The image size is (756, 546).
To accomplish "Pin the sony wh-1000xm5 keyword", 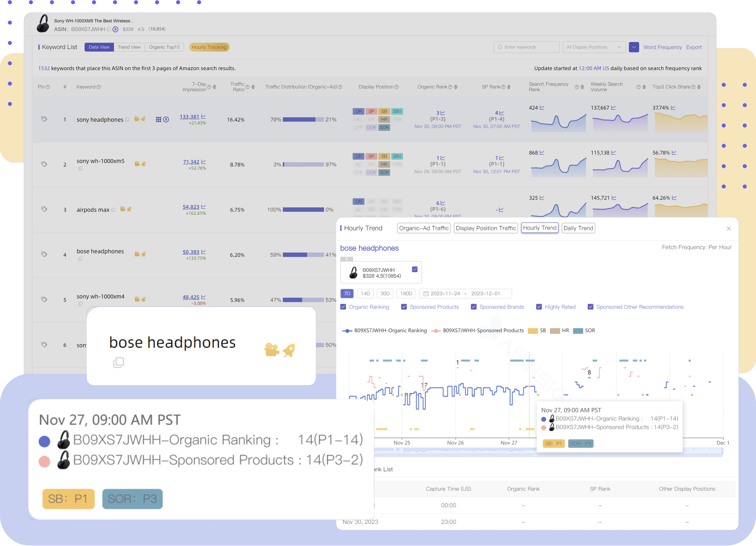I will [44, 164].
